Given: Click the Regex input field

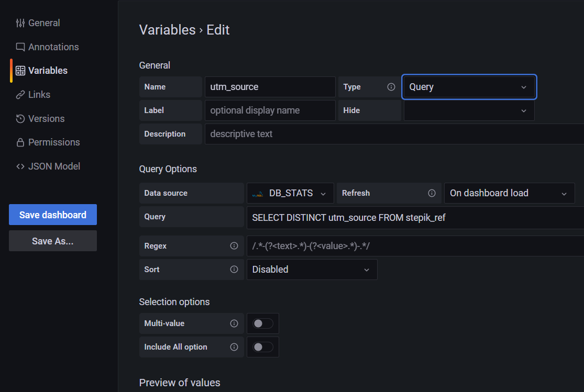Looking at the screenshot, I should (415, 246).
